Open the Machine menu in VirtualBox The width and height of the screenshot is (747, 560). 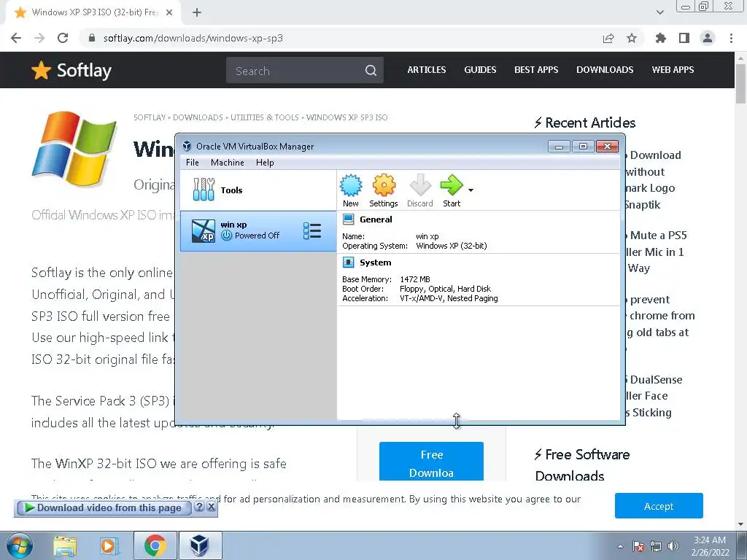(x=228, y=163)
